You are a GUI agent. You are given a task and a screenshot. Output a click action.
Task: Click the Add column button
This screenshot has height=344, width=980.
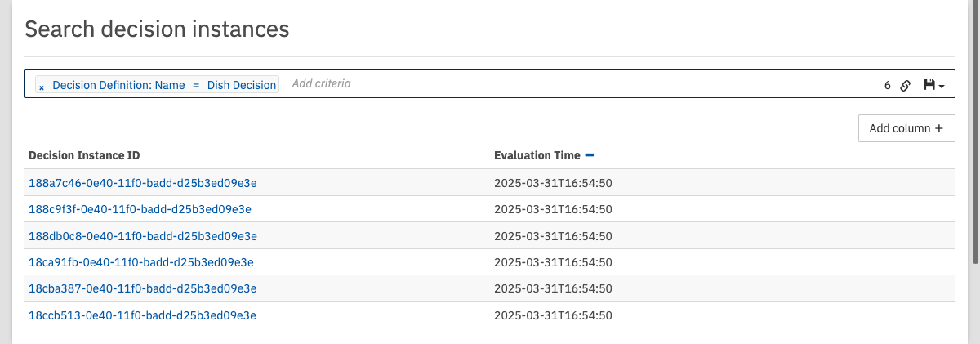(906, 128)
